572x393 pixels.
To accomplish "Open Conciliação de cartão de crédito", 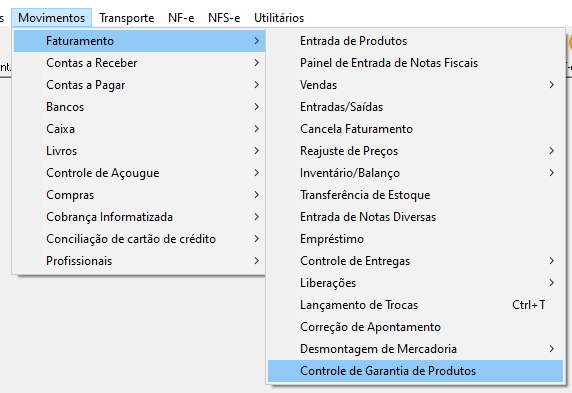I will point(139,239).
